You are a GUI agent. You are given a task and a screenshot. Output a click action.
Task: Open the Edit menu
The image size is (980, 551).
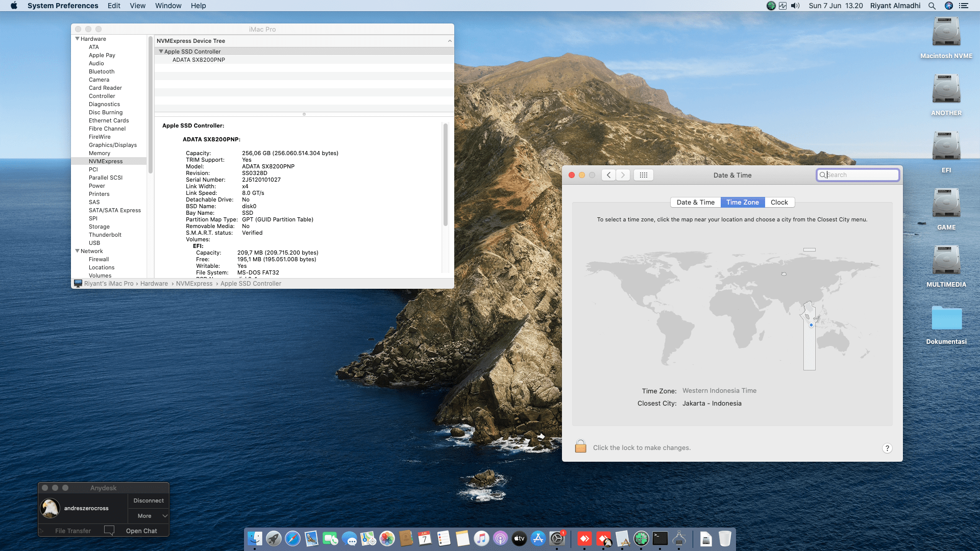tap(114, 6)
